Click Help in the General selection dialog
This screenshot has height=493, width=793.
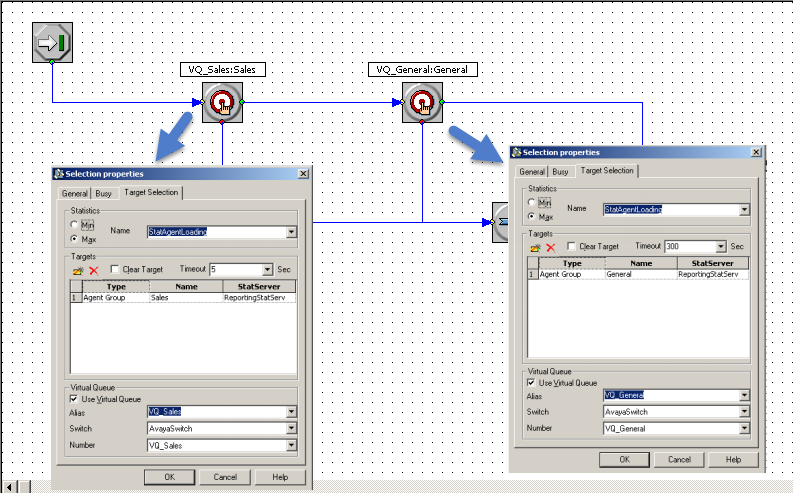[733, 460]
